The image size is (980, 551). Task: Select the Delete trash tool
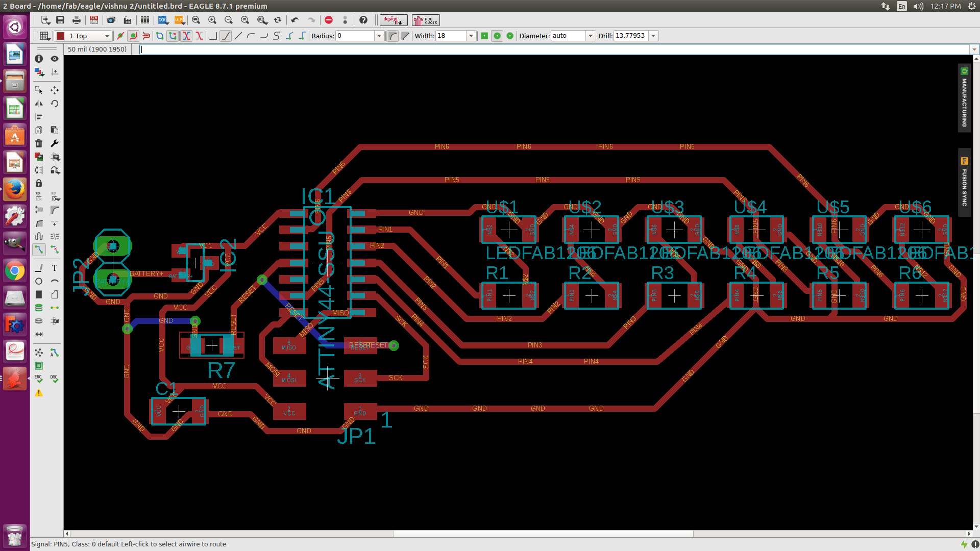[x=39, y=143]
